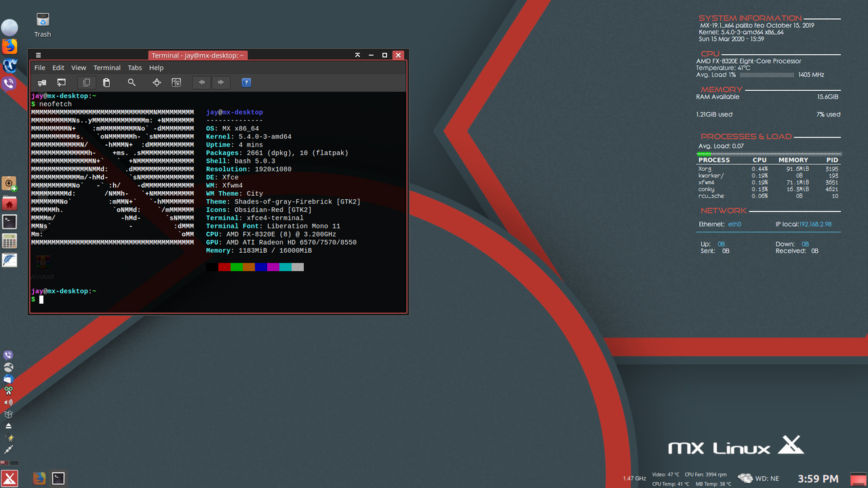Click the WinRAR desktop icon
868x488 pixels.
[x=42, y=268]
